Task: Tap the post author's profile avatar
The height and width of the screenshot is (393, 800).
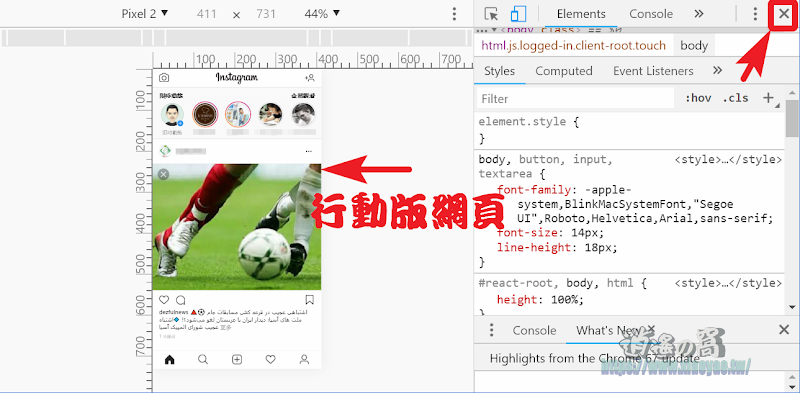Action: [165, 151]
